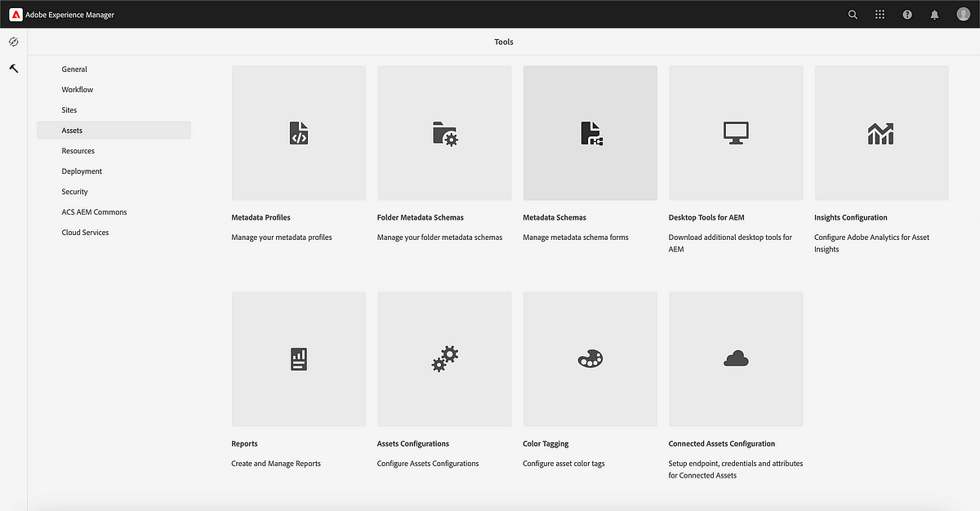Screen dimensions: 980x511
Task: Click the Reports document icon
Action: click(298, 358)
